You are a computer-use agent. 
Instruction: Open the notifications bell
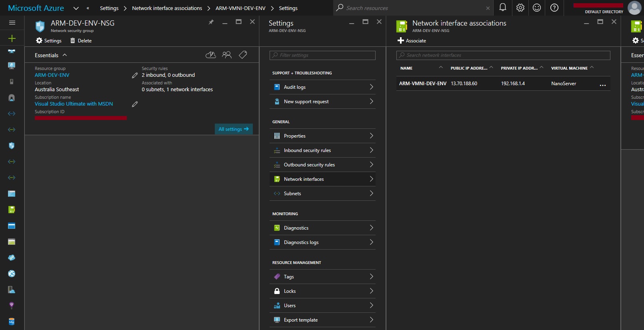503,8
